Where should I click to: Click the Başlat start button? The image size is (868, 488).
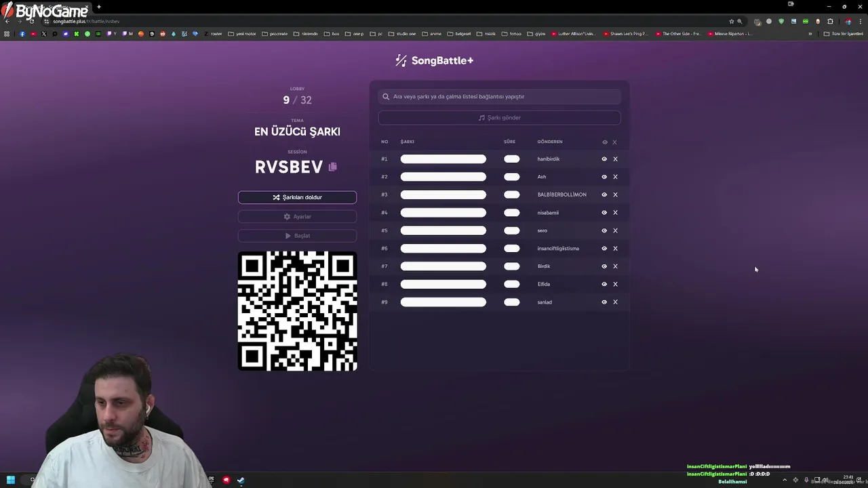tap(297, 236)
